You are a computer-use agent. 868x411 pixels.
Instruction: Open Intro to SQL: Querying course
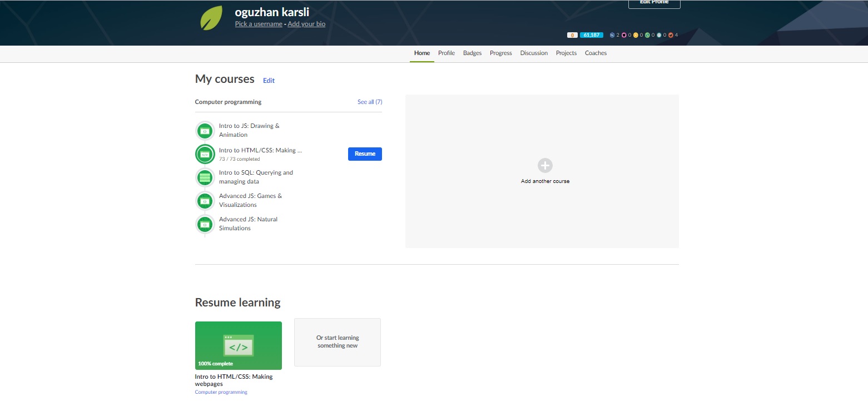[256, 177]
